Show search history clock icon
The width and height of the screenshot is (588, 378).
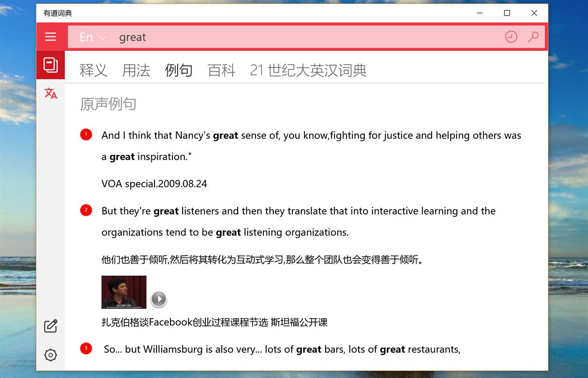pos(511,37)
